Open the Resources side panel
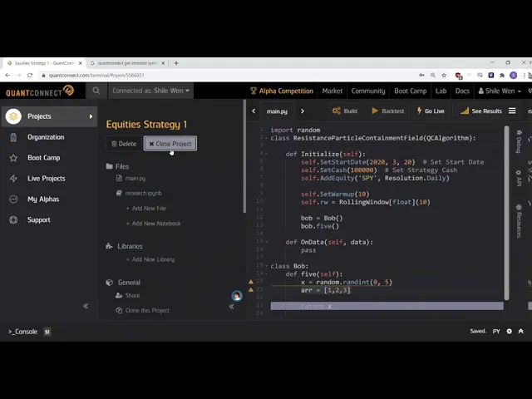 click(x=519, y=220)
